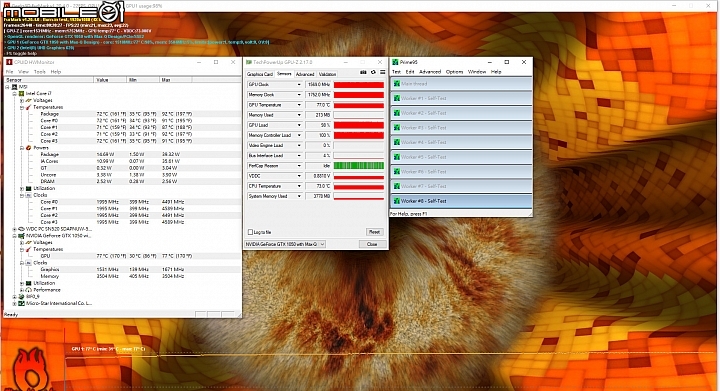Expand the WDC PC SN520 tree node
Image resolution: width=720 pixels, height=391 pixels.
pyautogui.click(x=15, y=229)
